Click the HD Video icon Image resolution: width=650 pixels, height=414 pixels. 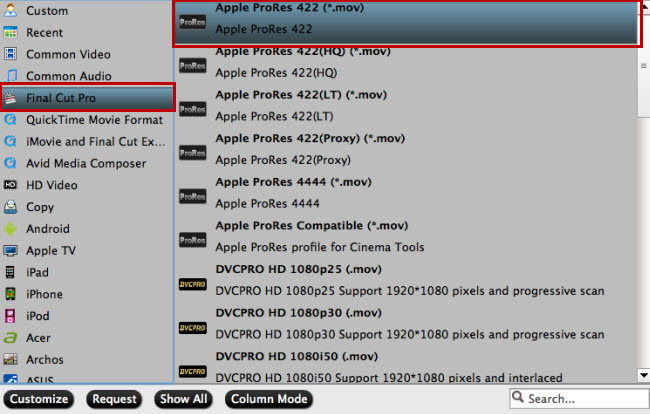pos(10,185)
